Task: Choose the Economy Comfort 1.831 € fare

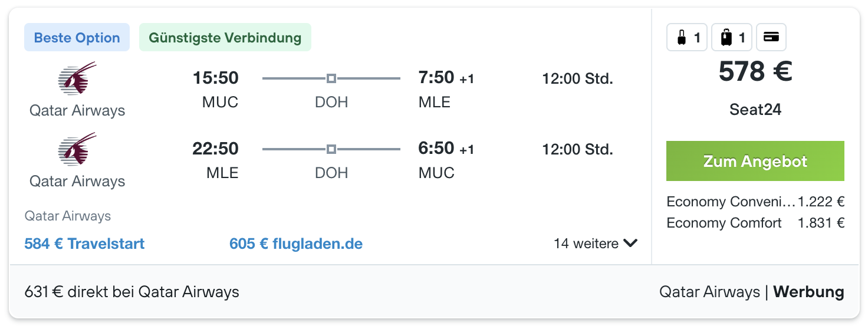Action: (755, 223)
